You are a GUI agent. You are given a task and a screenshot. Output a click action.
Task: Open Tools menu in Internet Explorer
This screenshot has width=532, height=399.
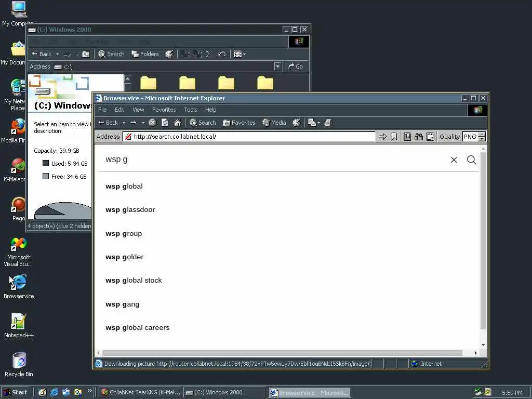point(190,110)
